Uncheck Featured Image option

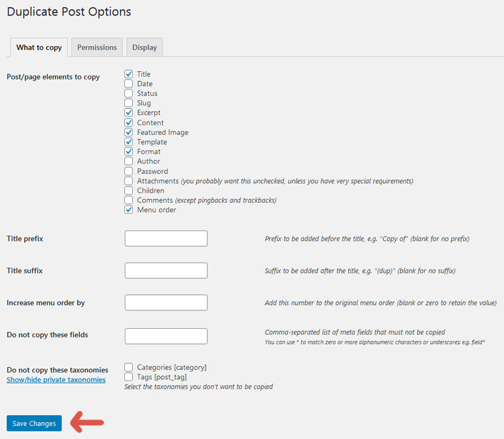click(x=129, y=132)
